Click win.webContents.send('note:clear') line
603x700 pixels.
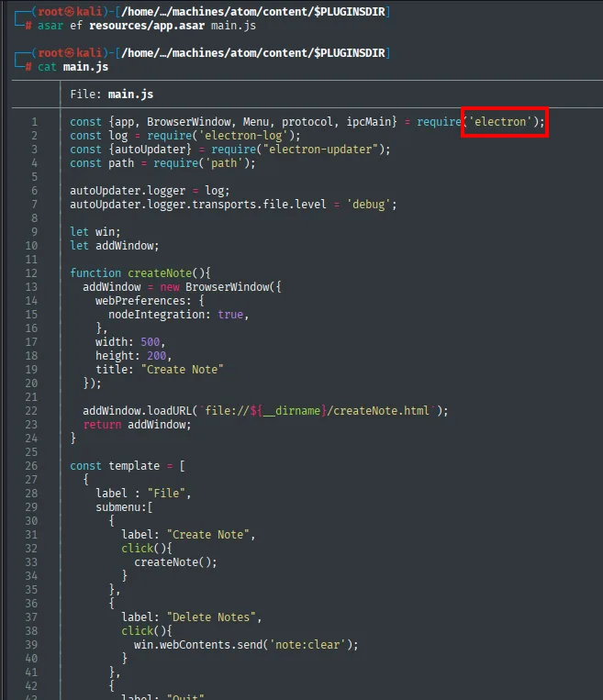point(246,645)
